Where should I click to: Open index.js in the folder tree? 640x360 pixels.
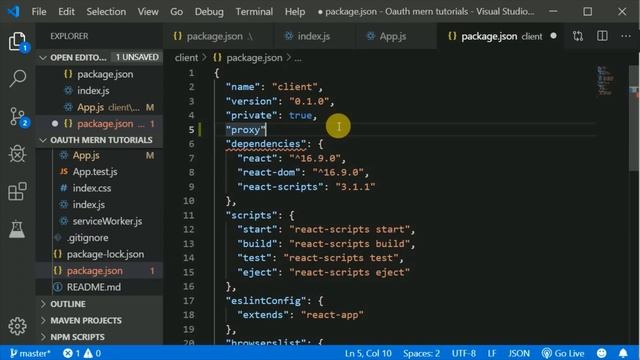[x=99, y=204]
